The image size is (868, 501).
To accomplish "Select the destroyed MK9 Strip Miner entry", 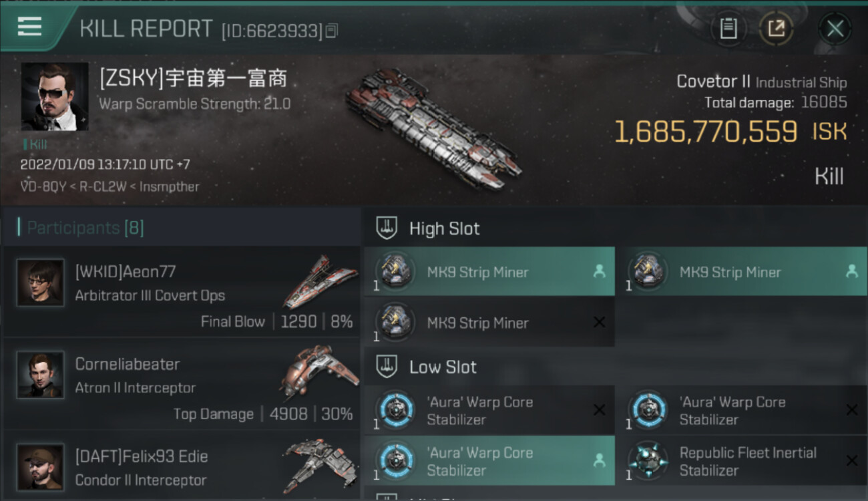I will point(489,323).
